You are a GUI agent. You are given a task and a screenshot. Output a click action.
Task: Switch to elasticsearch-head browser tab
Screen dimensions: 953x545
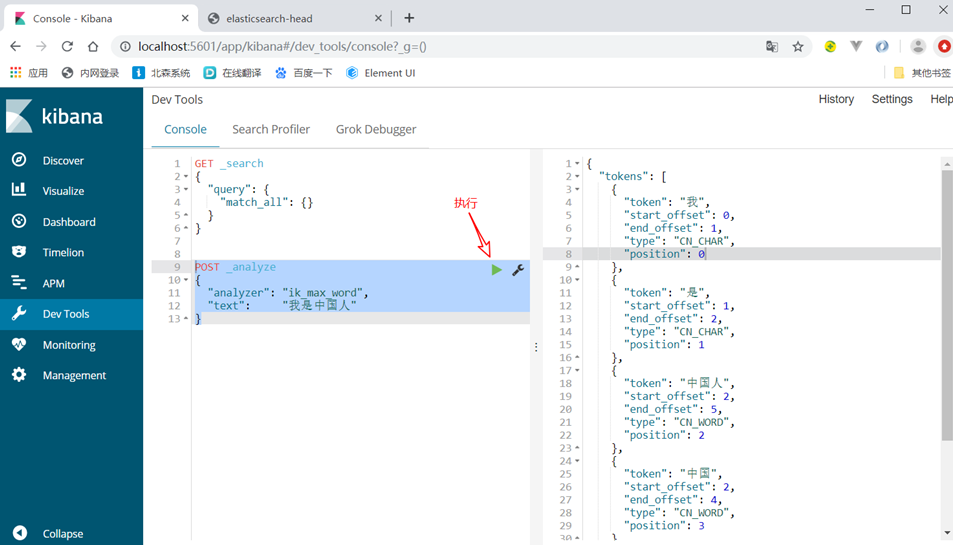pos(295,18)
